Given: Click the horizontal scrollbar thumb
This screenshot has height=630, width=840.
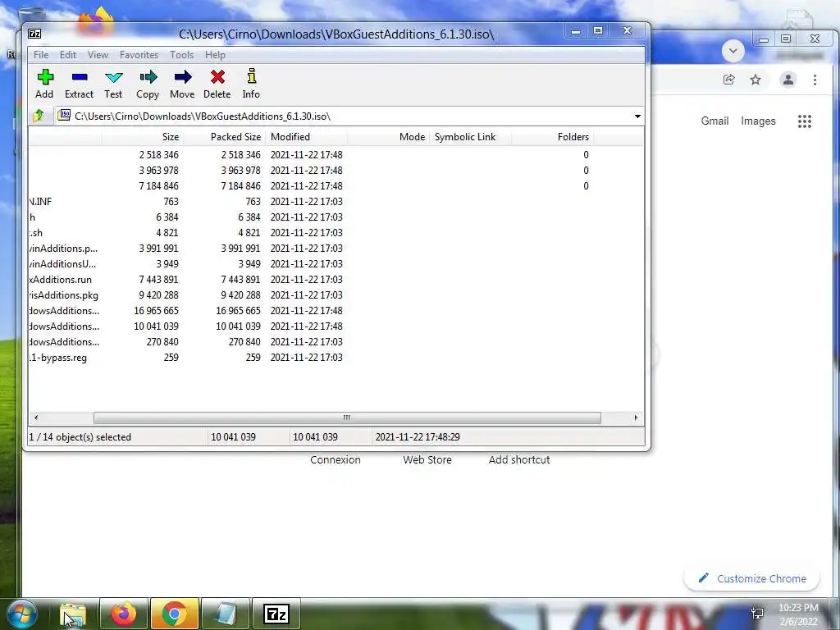Looking at the screenshot, I should pos(347,418).
